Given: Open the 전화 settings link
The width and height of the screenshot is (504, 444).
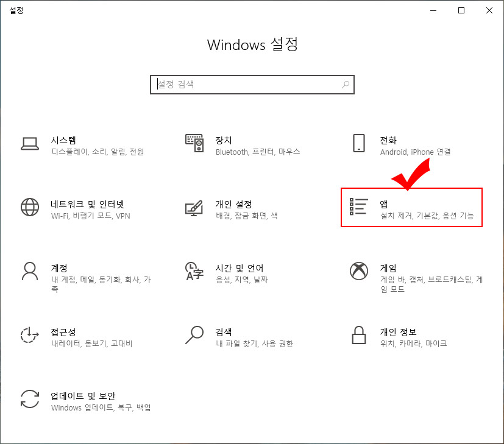Looking at the screenshot, I should pyautogui.click(x=388, y=140).
